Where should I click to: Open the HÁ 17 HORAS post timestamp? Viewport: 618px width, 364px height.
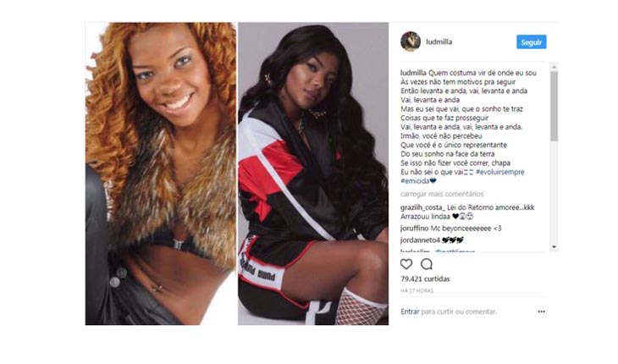417,290
